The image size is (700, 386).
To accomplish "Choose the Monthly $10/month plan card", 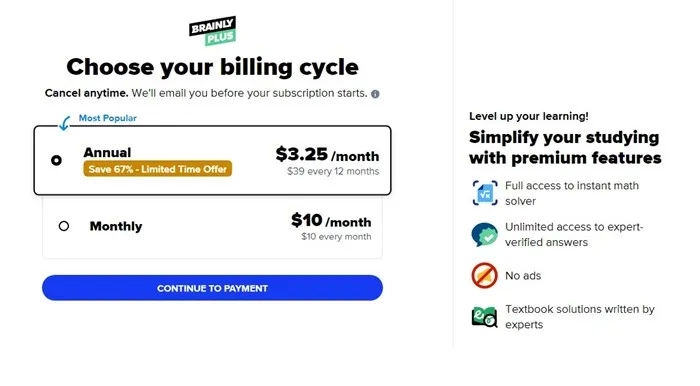I will [x=212, y=227].
